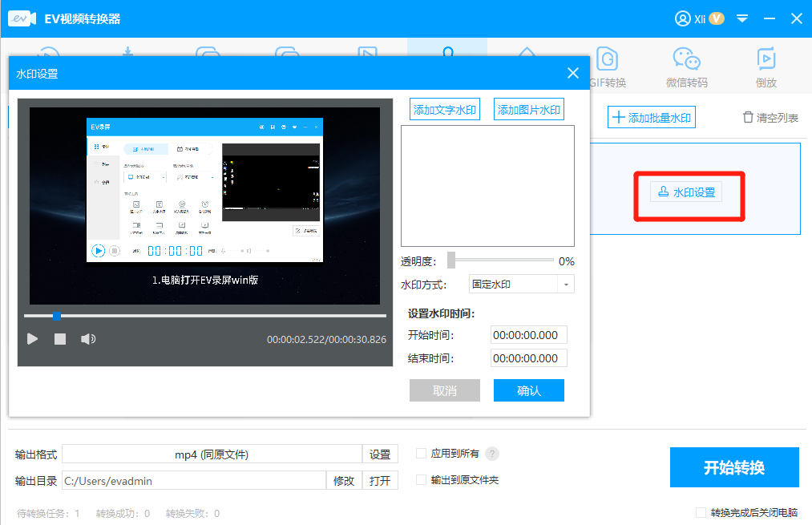Click the orange VIP badge next to Xli
The height and width of the screenshot is (525, 812).
(x=716, y=18)
